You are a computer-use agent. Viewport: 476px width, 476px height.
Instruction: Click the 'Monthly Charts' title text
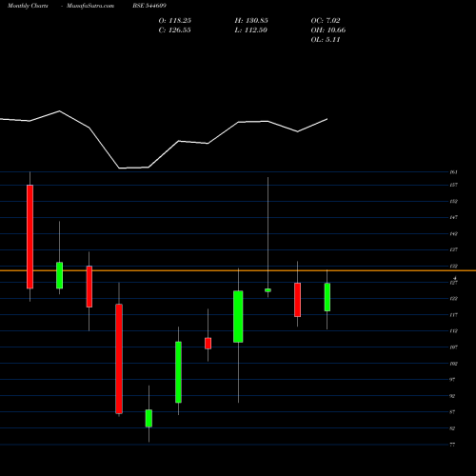click(x=28, y=6)
